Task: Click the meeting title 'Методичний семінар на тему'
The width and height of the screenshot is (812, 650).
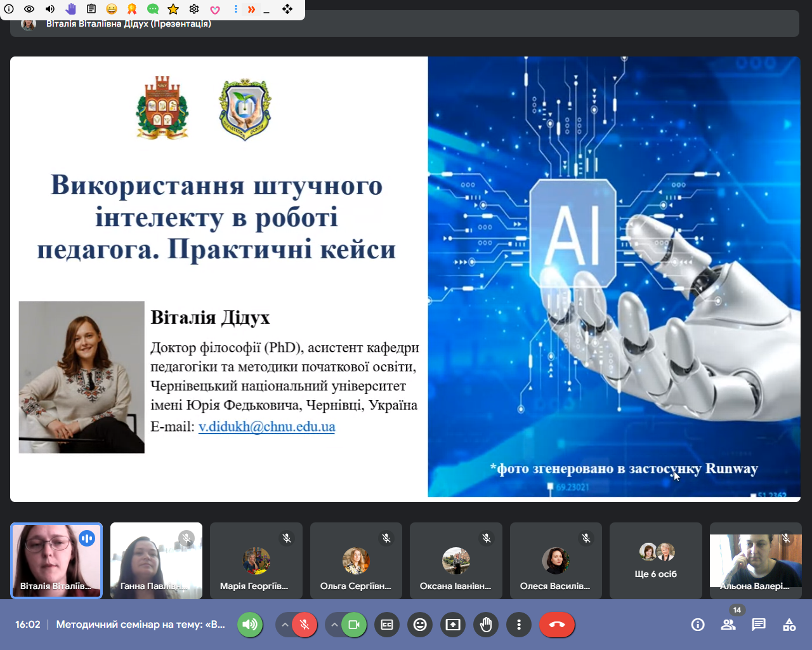Action: coord(141,625)
